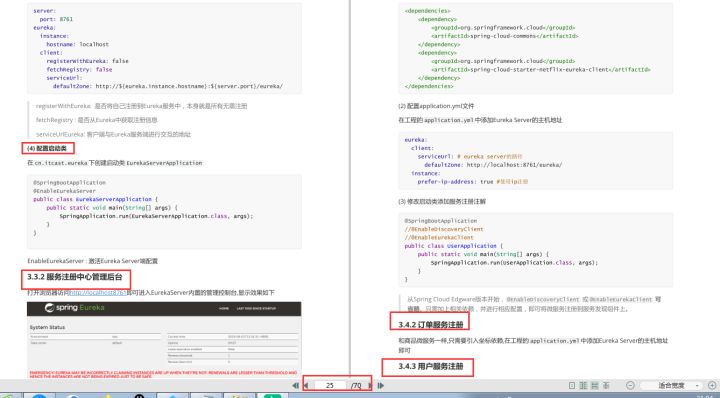Click the spring Eureka logo in the screenshot
The width and height of the screenshot is (720, 398).
click(x=75, y=308)
